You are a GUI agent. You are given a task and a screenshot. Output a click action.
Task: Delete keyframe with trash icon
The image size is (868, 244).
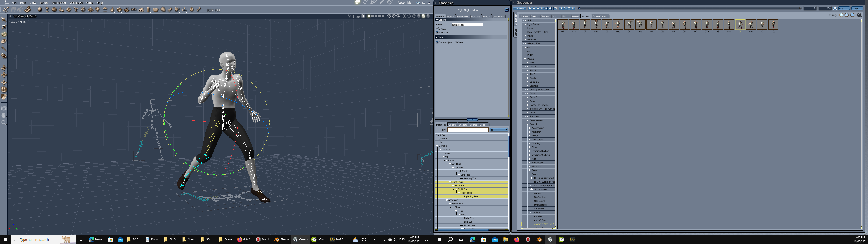pos(569,8)
